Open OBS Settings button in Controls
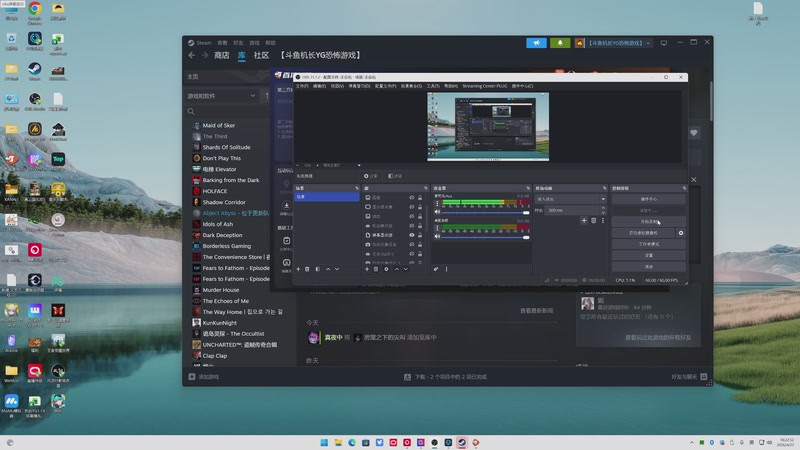 (x=648, y=255)
